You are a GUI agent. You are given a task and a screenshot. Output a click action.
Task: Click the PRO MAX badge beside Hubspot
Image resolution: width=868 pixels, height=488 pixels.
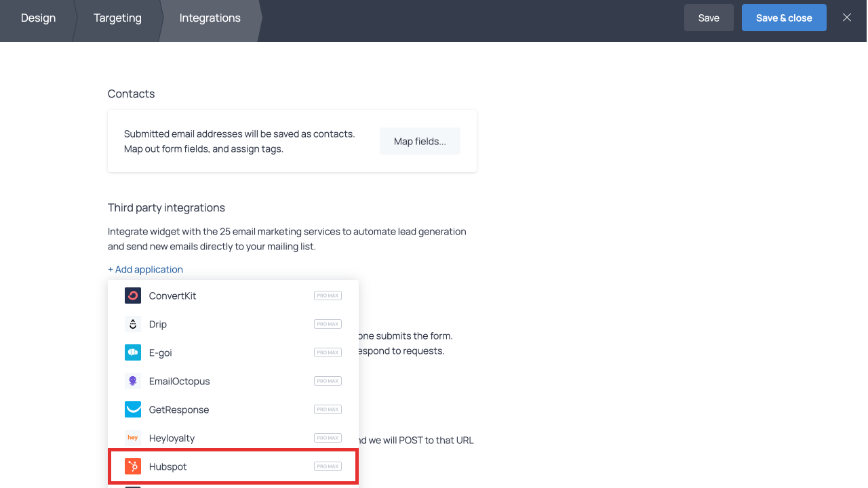(328, 466)
